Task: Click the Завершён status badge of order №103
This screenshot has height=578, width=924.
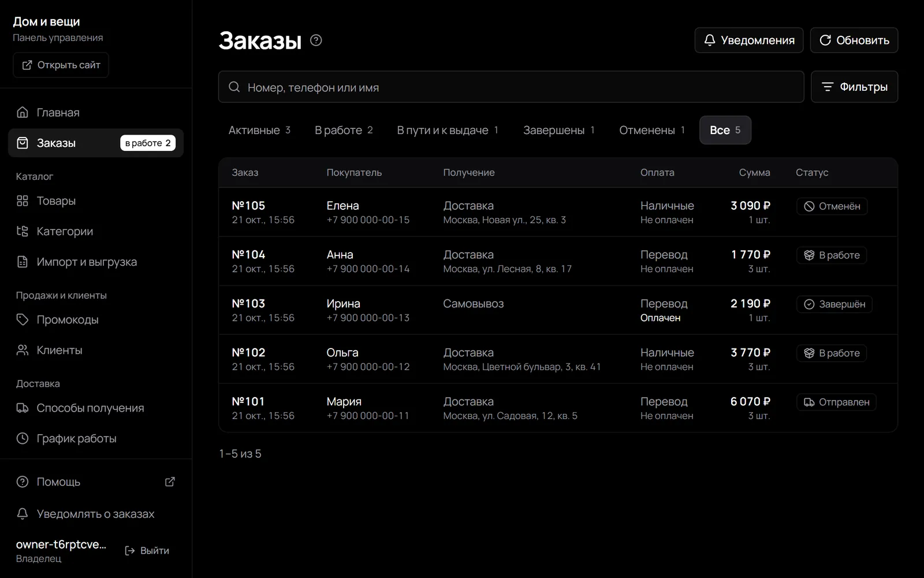Action: click(834, 305)
